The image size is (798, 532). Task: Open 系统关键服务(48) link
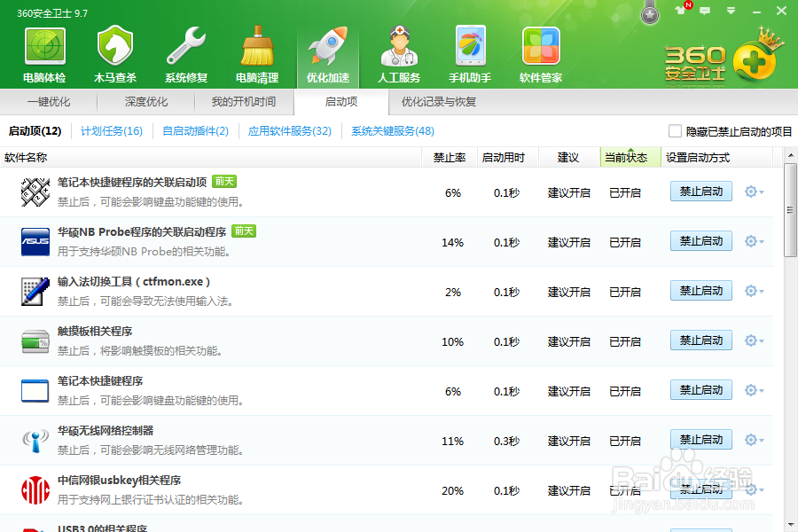click(393, 131)
